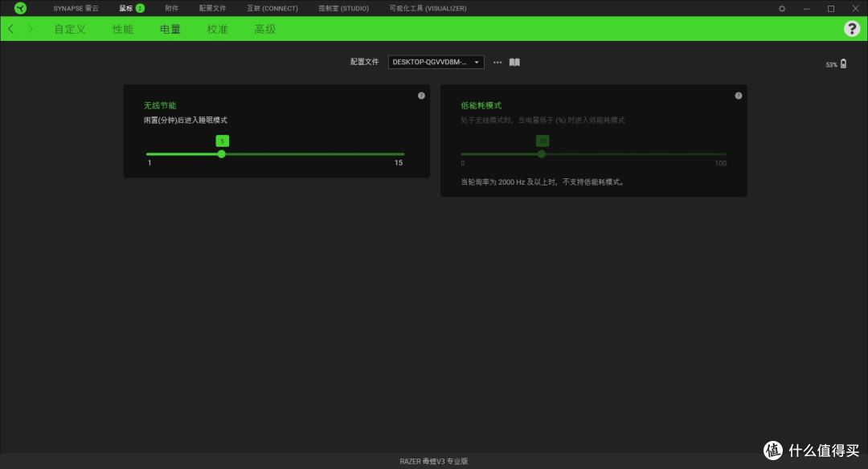The height and width of the screenshot is (469, 868).
Task: Switch to the 校准 subtab
Action: (218, 29)
